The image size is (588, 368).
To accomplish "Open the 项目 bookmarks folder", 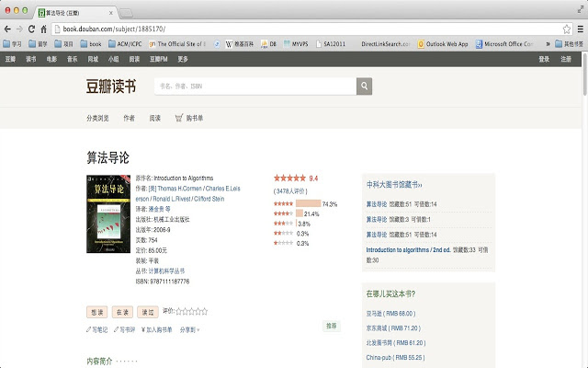I will (x=63, y=44).
